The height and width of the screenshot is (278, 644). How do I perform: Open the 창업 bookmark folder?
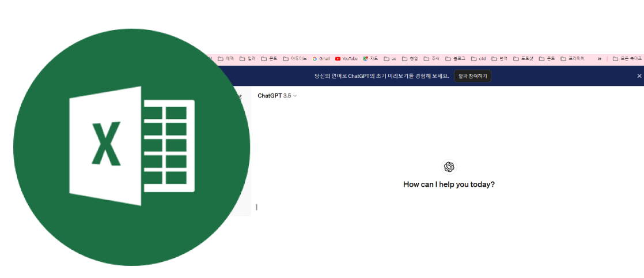tap(410, 59)
